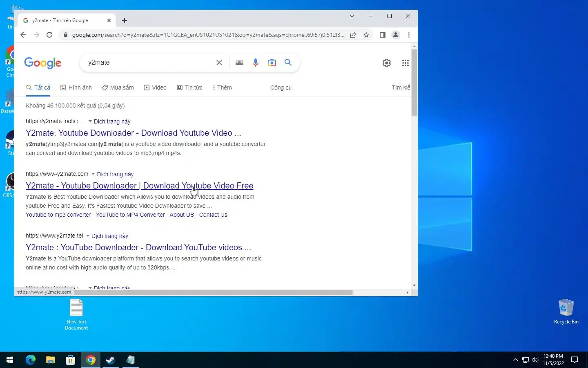Open the Contact Us sitelink
The width and height of the screenshot is (588, 368).
[x=213, y=215]
